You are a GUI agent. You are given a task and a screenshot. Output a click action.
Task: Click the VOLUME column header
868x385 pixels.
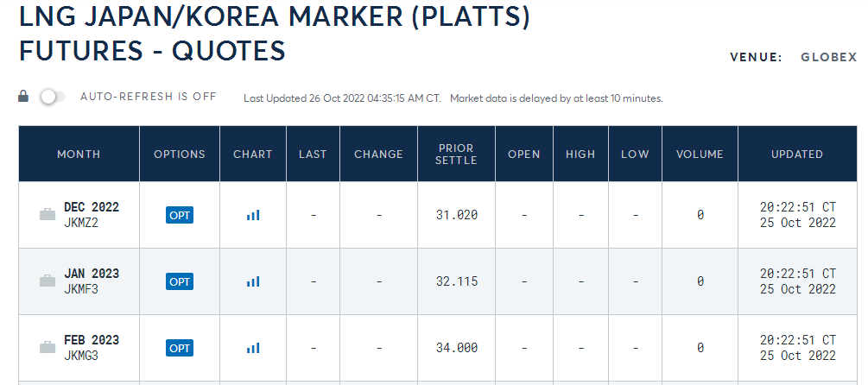tap(700, 155)
